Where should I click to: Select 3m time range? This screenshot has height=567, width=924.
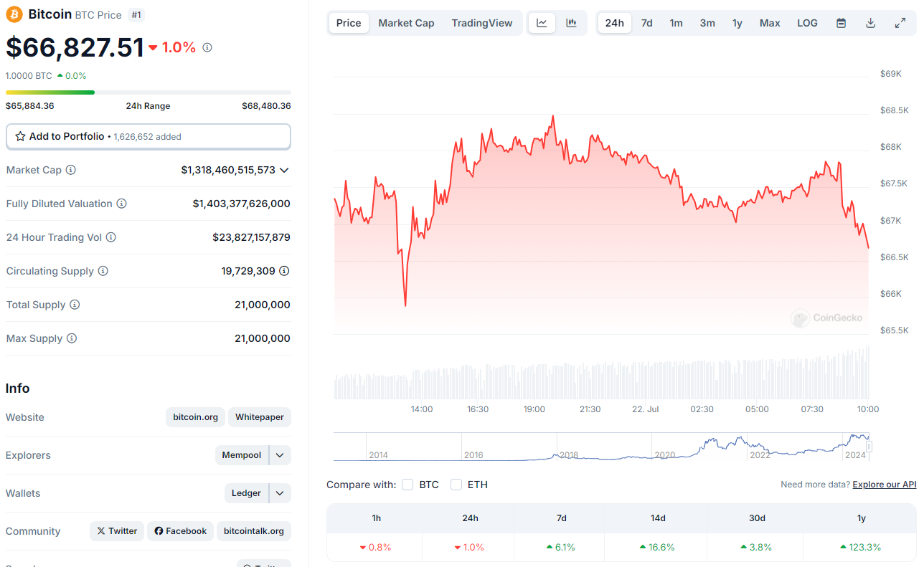pyautogui.click(x=707, y=23)
